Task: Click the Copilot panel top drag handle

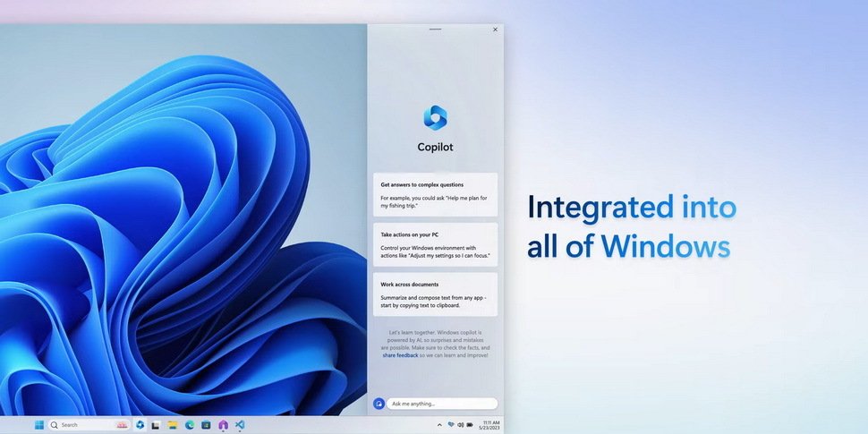Action: (436, 29)
